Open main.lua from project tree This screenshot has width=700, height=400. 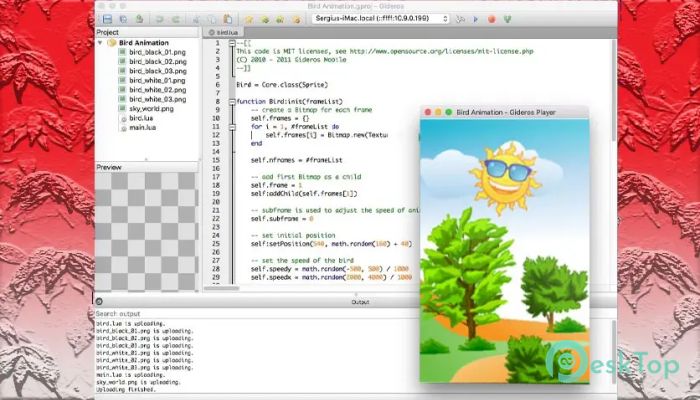[142, 127]
